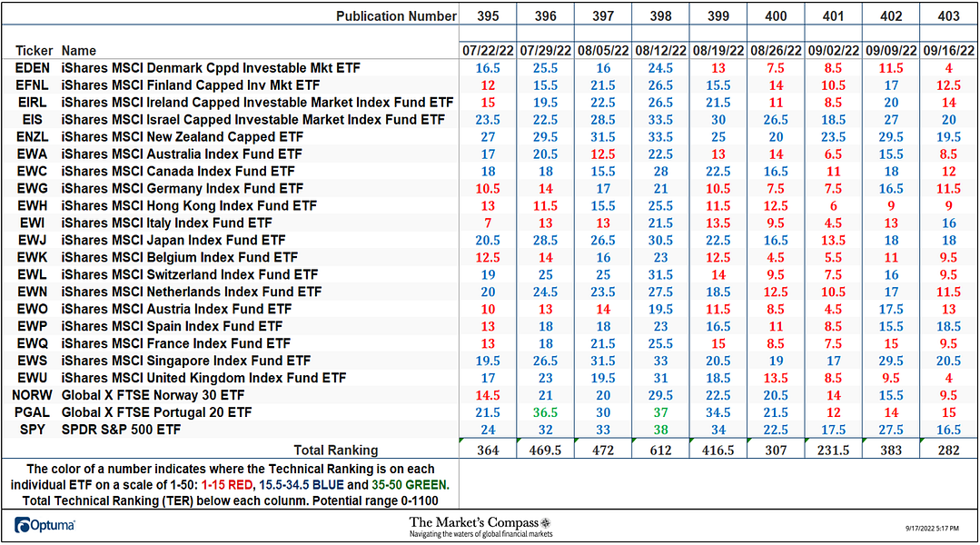Select the EWP ticker cell

pyautogui.click(x=32, y=326)
